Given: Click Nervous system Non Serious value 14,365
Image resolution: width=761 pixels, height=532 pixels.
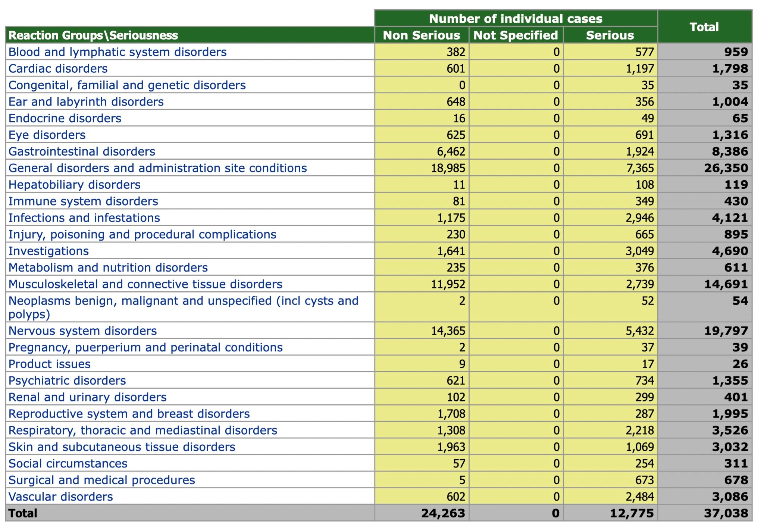Looking at the screenshot, I should point(448,331).
